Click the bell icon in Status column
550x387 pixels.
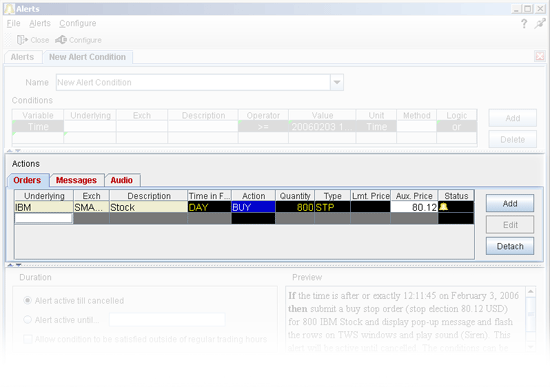443,207
